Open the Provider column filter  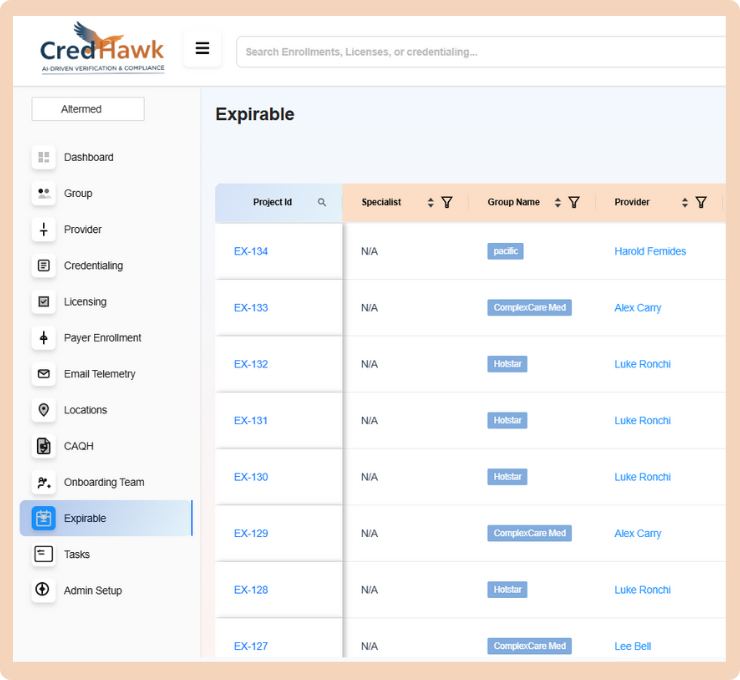point(701,202)
